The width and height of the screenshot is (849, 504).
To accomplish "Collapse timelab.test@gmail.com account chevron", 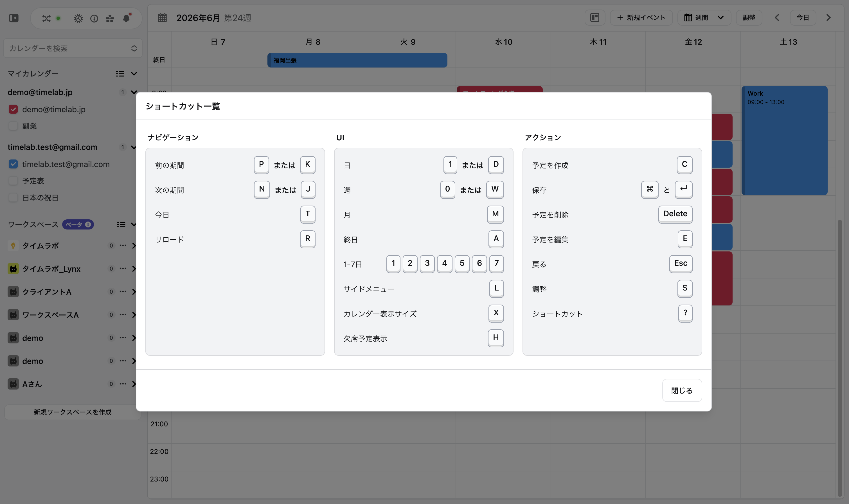I will 134,147.
